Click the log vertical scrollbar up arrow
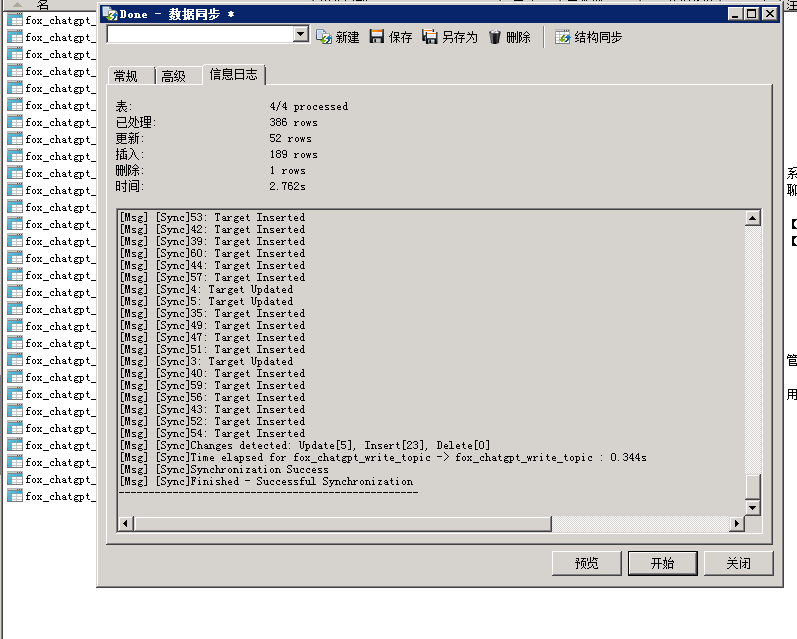This screenshot has height=639, width=797. (753, 218)
